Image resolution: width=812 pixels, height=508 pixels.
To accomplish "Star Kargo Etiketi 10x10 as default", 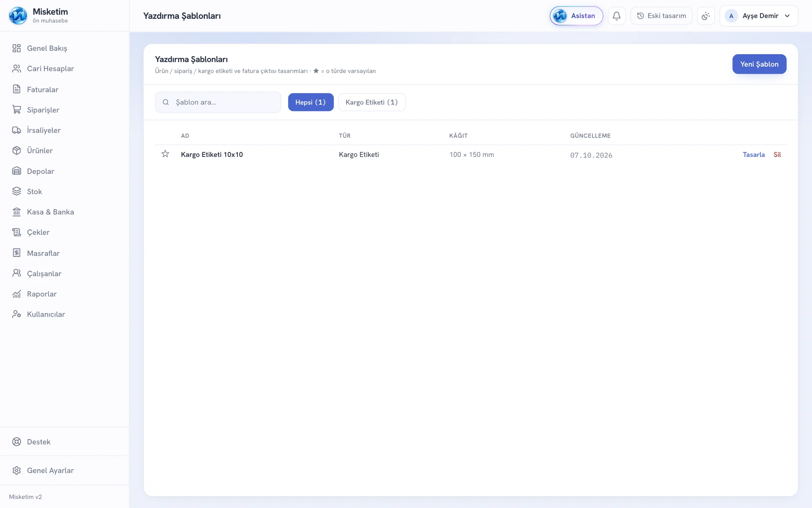I will tap(165, 154).
